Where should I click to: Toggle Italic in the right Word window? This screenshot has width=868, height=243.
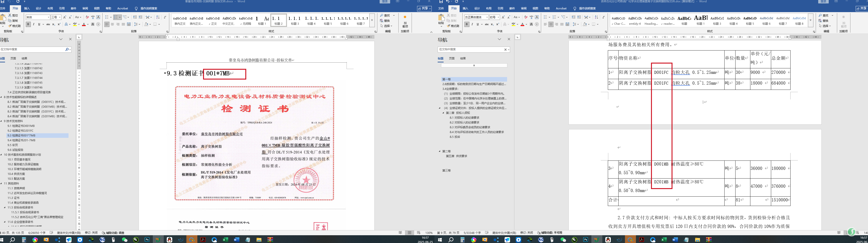472,24
